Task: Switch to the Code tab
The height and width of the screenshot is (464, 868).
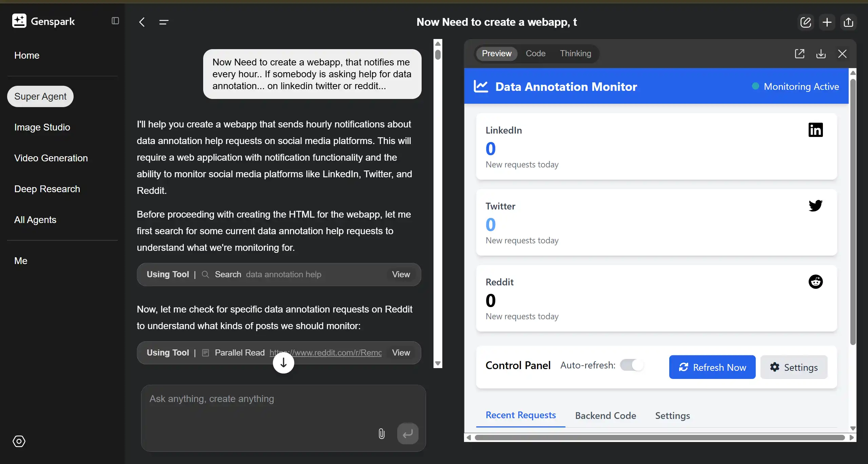Action: (535, 53)
